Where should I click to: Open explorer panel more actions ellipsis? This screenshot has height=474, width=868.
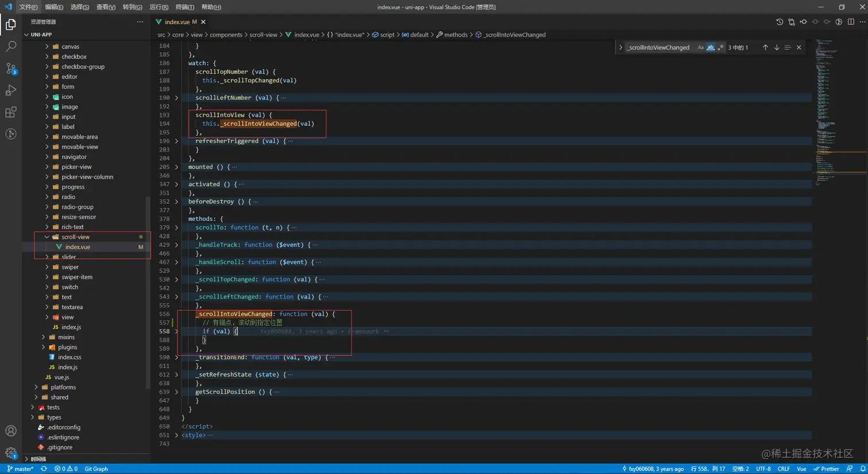pyautogui.click(x=140, y=22)
